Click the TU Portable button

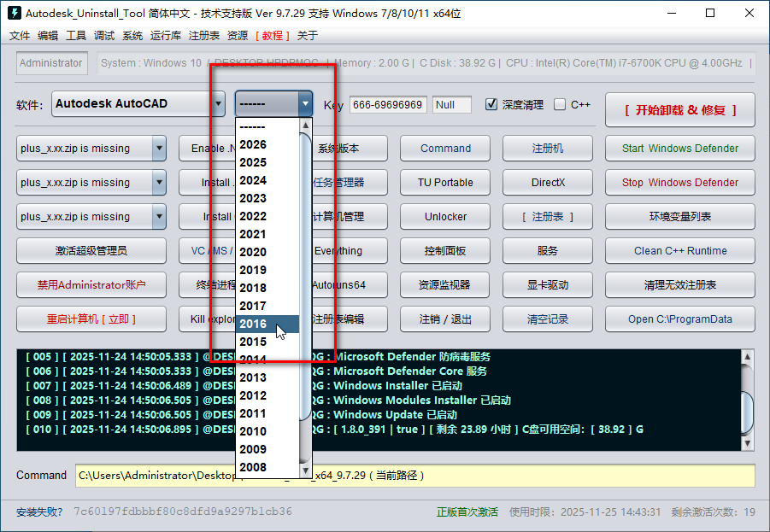point(445,183)
